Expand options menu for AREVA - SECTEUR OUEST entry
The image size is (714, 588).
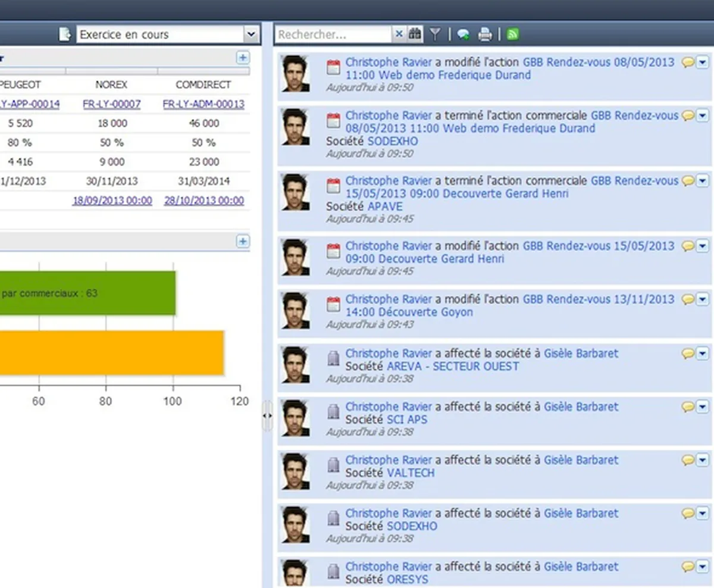click(703, 354)
